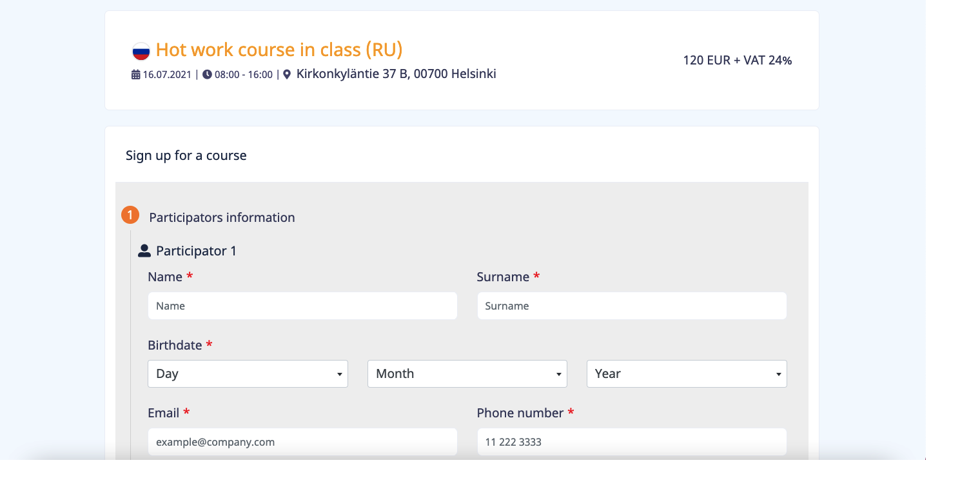The image size is (980, 487).
Task: Click the Kirkonkyläntie 37 B address text
Action: [x=396, y=74]
